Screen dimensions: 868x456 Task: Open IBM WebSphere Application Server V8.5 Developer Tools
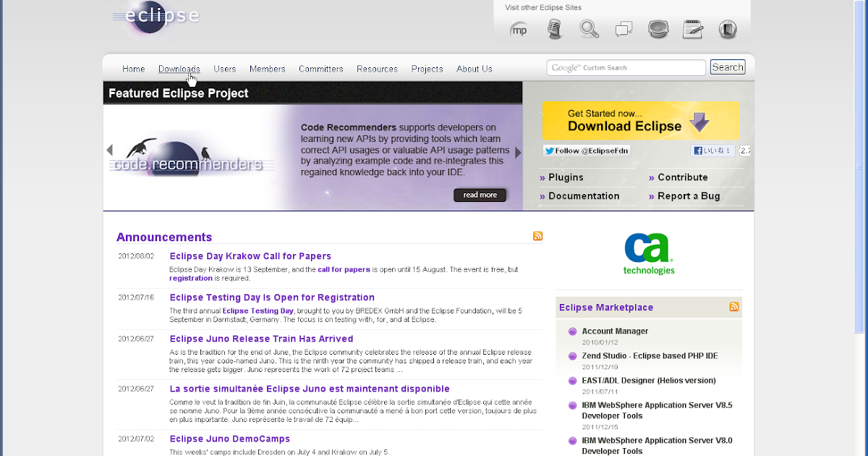coord(657,410)
